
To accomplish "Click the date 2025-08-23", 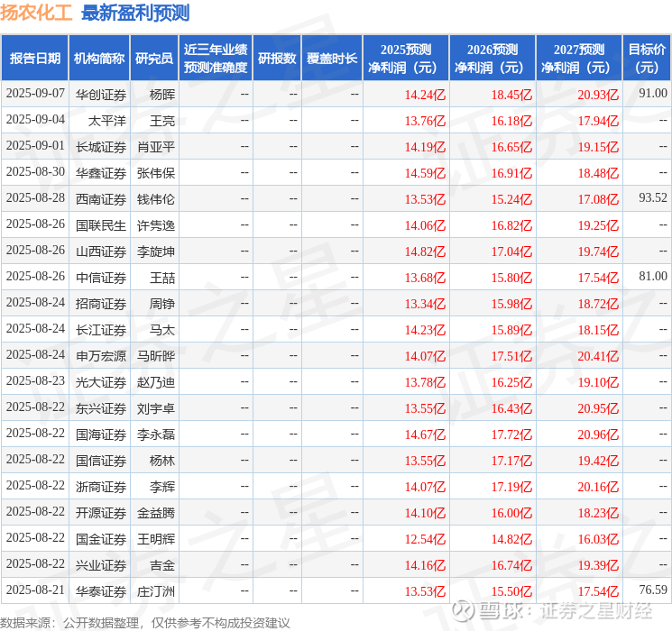I will pos(35,380).
